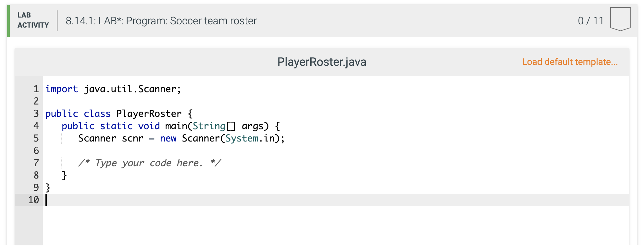
Task: Click the Type your code here comment
Action: pyautogui.click(x=149, y=163)
